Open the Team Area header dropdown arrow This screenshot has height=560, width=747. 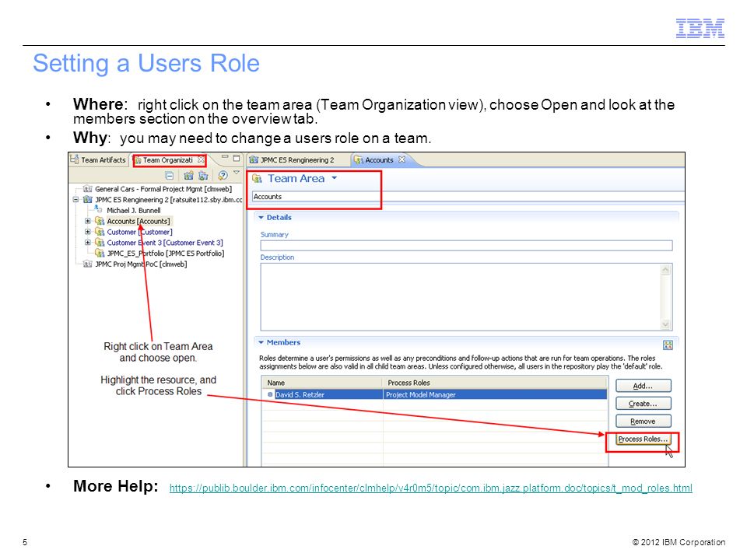(335, 177)
